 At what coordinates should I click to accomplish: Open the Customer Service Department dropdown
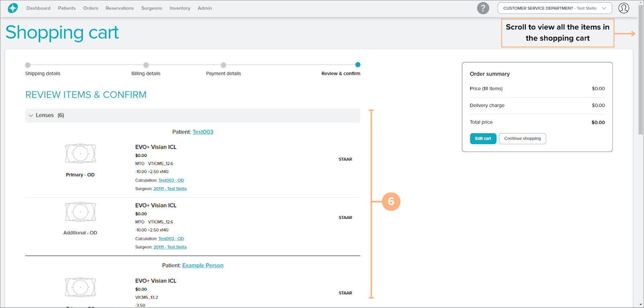[554, 8]
